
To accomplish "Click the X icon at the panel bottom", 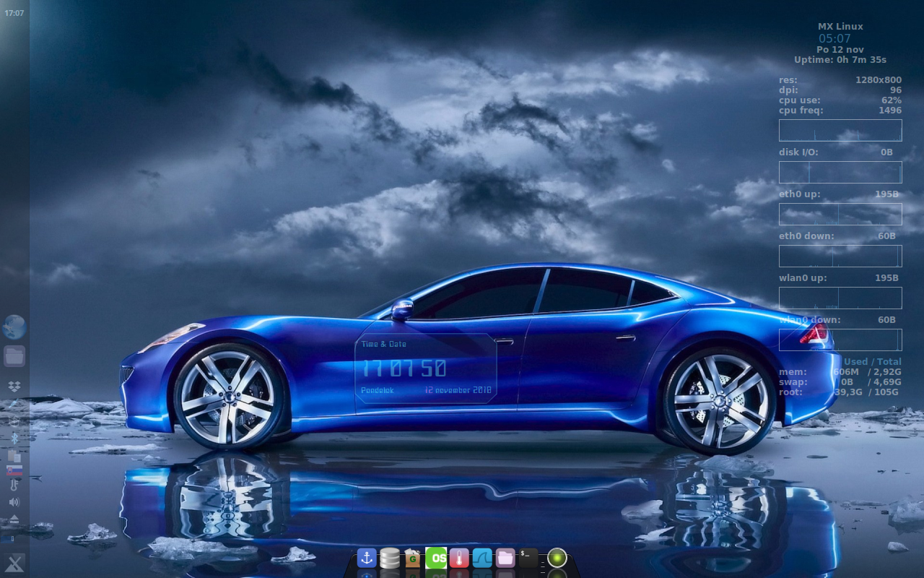I will coord(14,562).
